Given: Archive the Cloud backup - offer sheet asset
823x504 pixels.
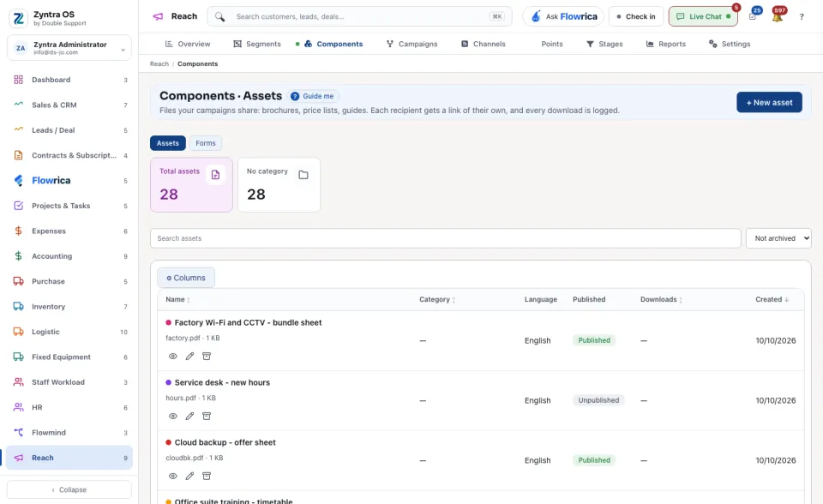Looking at the screenshot, I should pyautogui.click(x=207, y=476).
